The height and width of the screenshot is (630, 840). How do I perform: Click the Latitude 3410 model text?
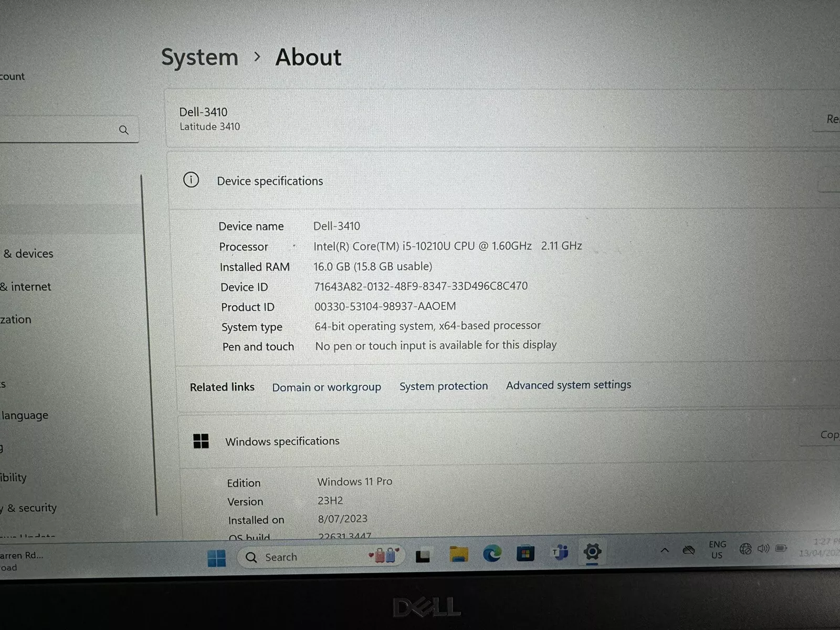pyautogui.click(x=209, y=127)
